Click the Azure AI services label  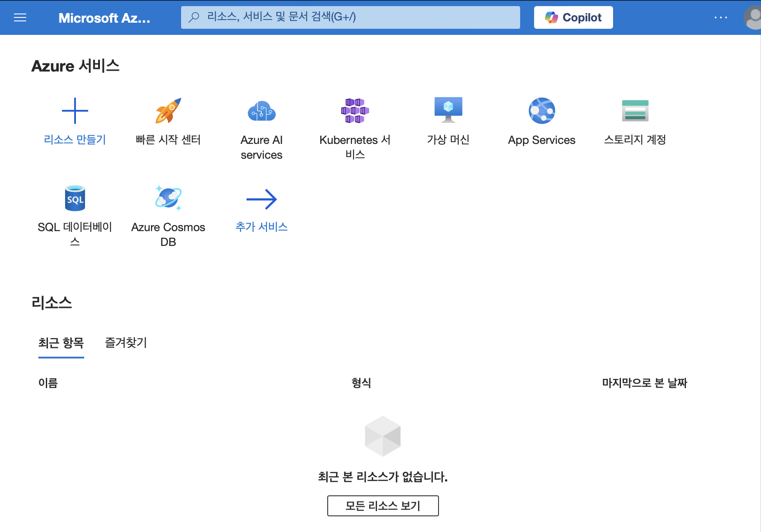pos(262,147)
